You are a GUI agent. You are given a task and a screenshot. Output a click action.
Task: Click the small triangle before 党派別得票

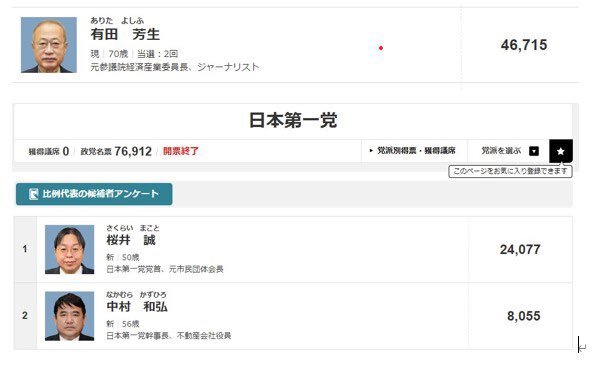(x=371, y=150)
